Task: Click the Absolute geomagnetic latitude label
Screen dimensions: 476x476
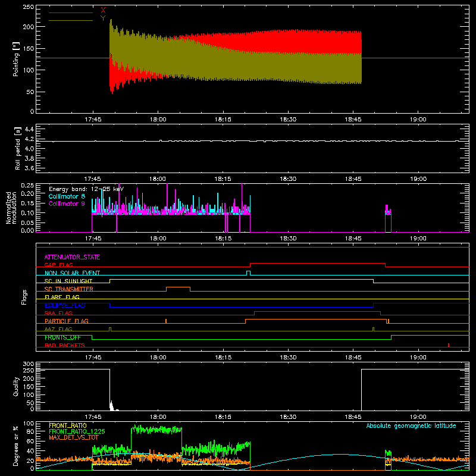Action: point(411,425)
